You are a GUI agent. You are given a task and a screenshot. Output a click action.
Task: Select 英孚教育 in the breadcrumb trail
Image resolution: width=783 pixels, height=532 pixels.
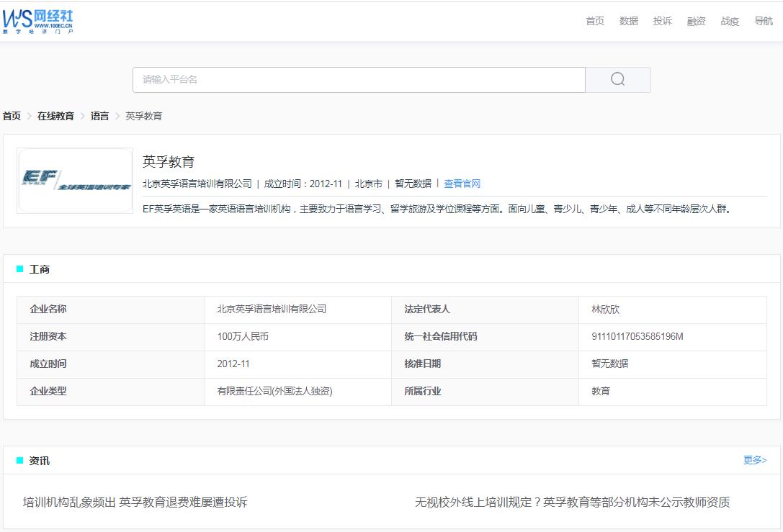pos(144,115)
